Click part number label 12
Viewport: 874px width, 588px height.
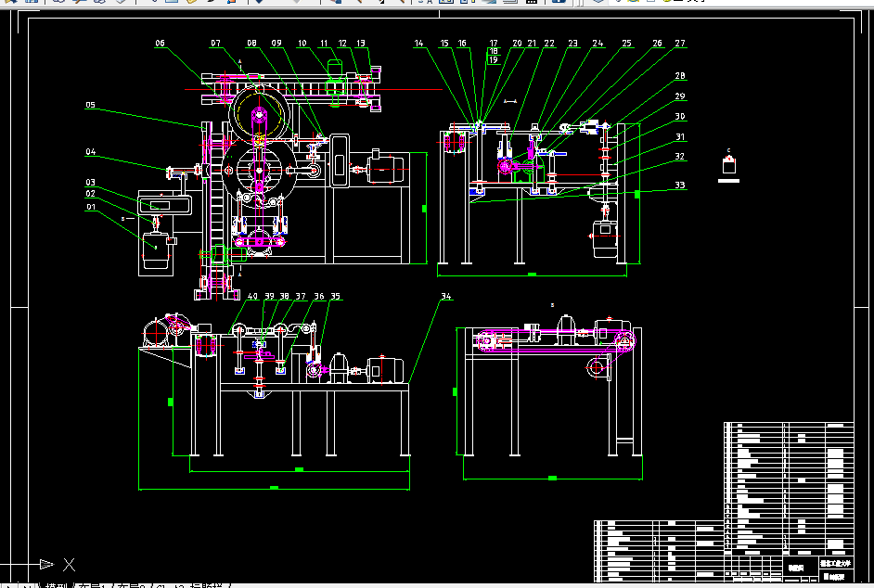[342, 44]
